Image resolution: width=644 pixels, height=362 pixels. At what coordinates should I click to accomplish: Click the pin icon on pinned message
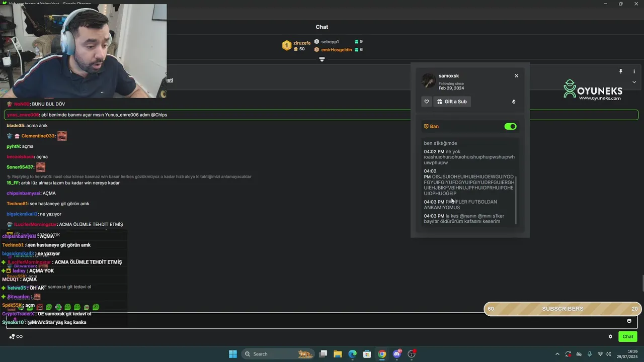click(621, 71)
